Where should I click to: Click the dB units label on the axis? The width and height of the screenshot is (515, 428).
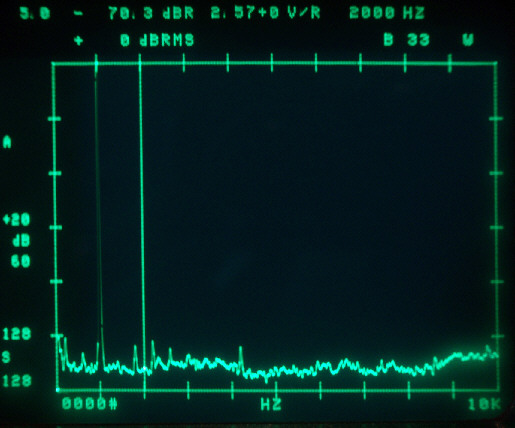tap(21, 241)
